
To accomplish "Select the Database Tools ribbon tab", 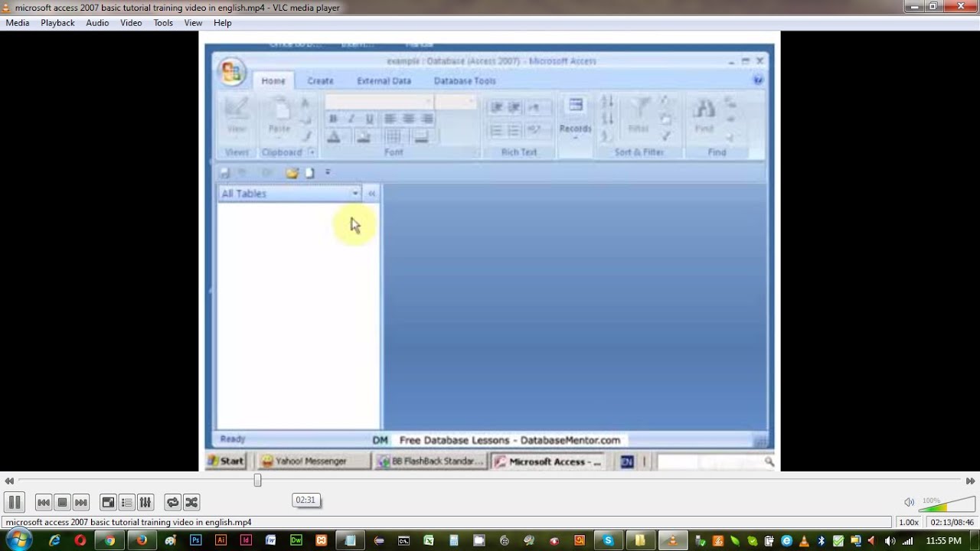I will (465, 80).
